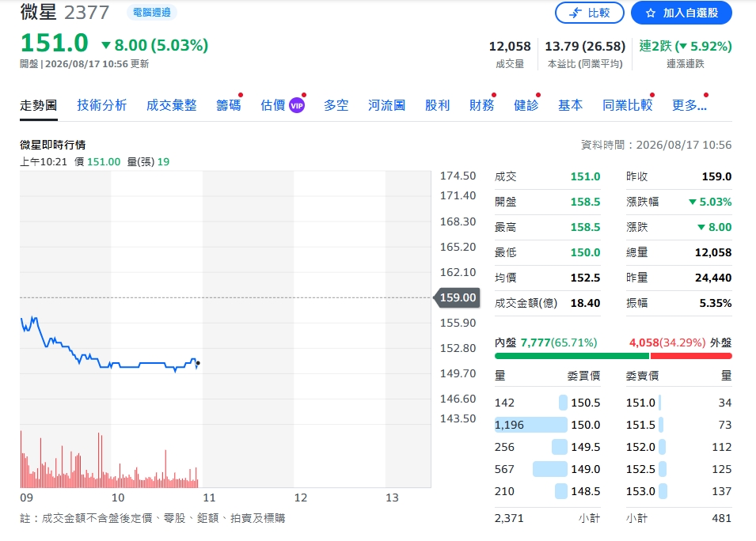Click the 152.80 price axis label
This screenshot has width=756, height=541.
(458, 348)
